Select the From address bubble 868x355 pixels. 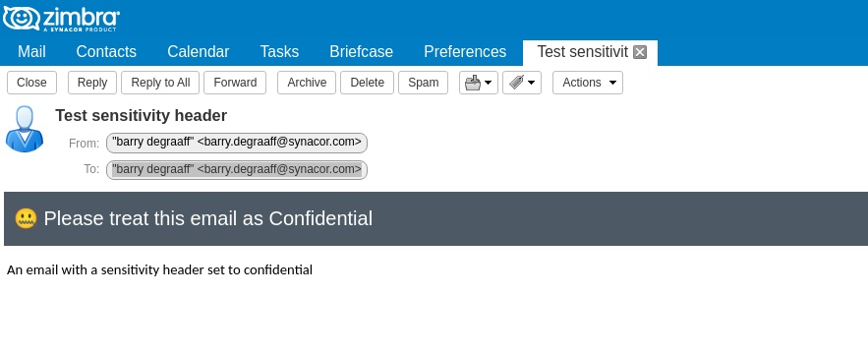click(237, 143)
